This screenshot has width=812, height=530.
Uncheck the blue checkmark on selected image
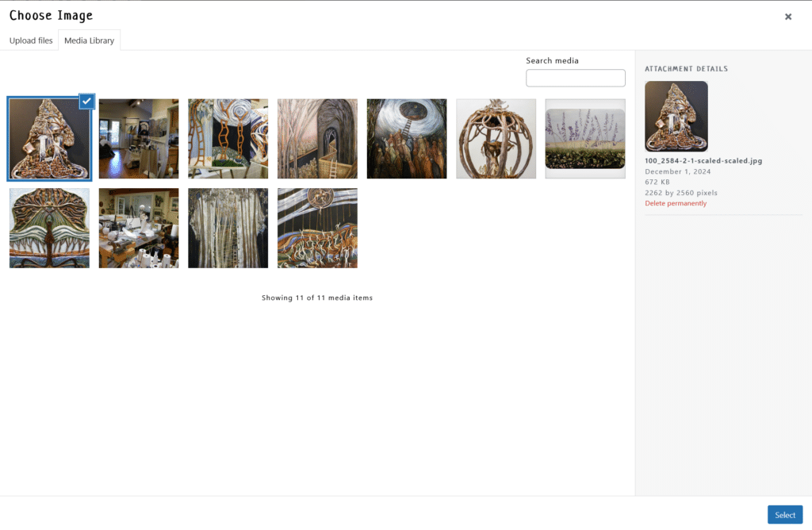[x=86, y=102]
